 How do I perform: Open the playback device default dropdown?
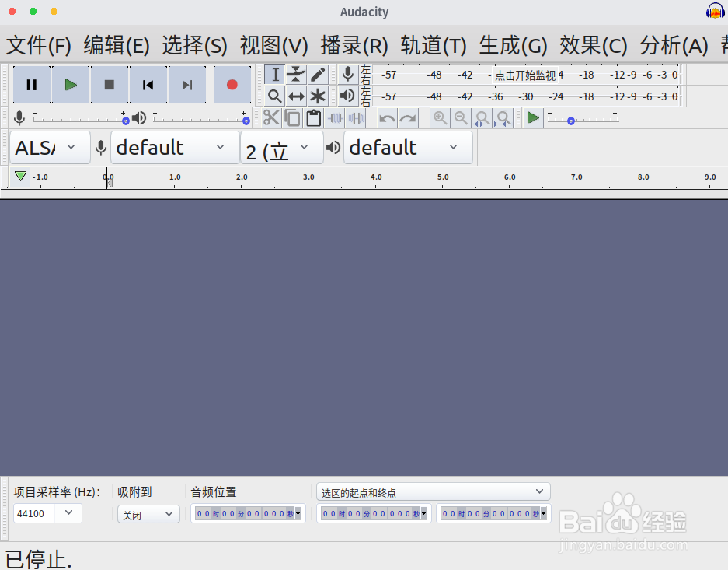point(408,147)
